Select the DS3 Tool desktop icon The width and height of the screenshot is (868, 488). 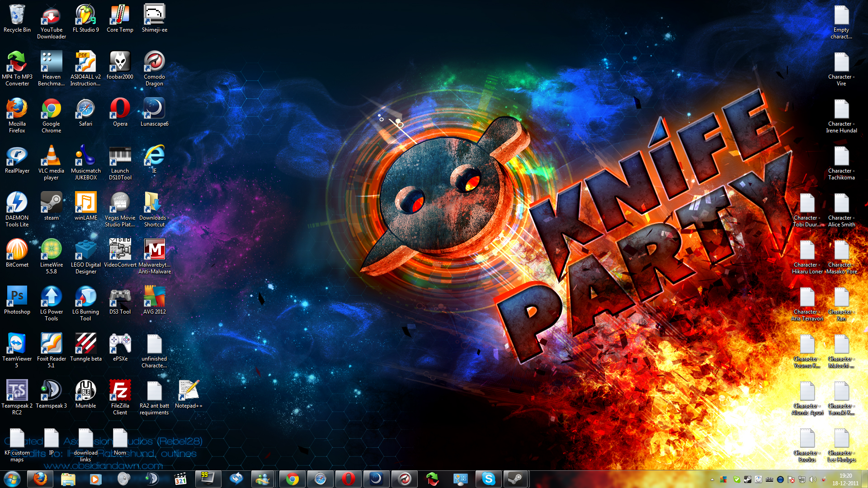coord(120,301)
